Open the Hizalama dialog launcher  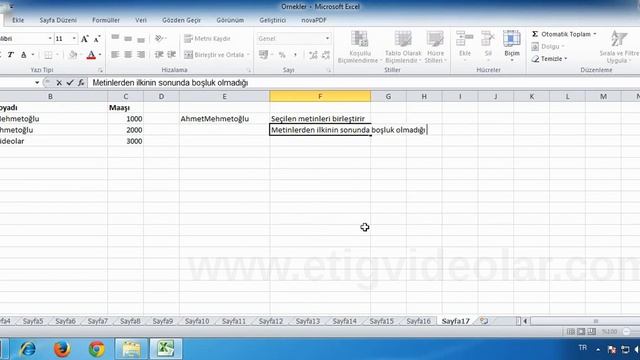tap(249, 70)
